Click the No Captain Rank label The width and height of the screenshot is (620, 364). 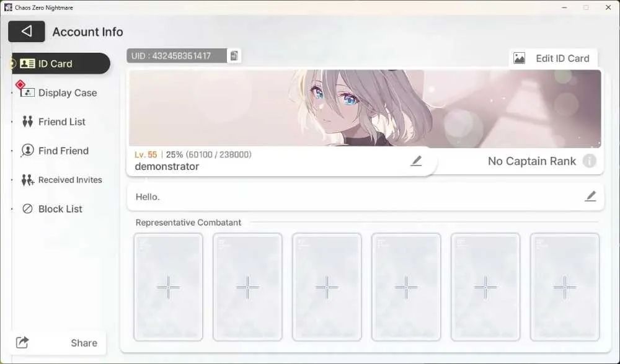tap(532, 161)
